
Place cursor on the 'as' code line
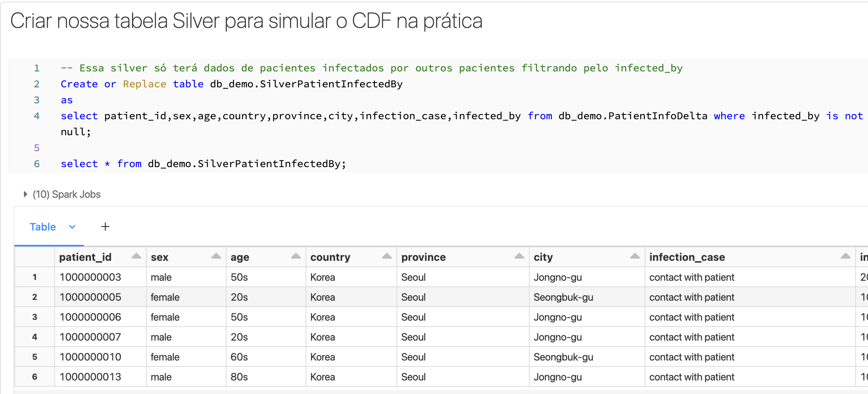click(x=67, y=100)
